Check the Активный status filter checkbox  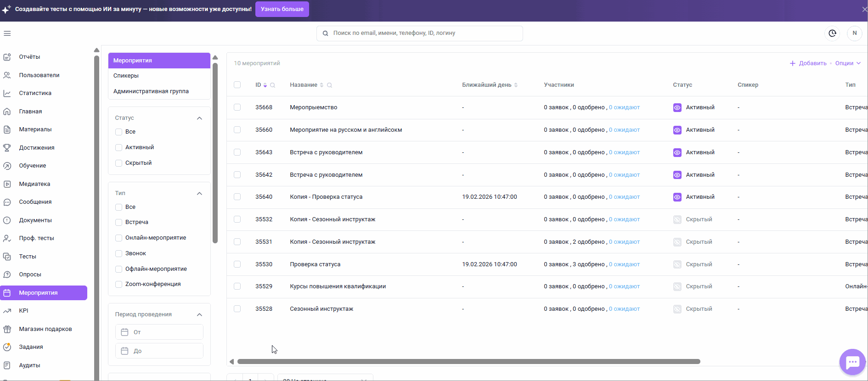point(118,147)
